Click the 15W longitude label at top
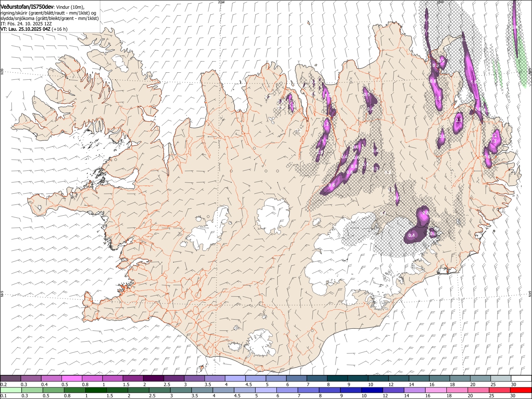 (x=440, y=2)
